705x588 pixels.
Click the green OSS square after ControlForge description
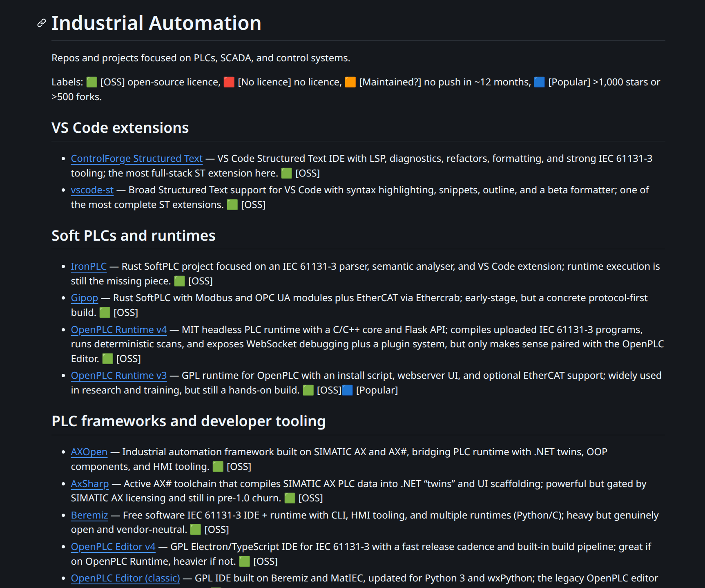287,173
